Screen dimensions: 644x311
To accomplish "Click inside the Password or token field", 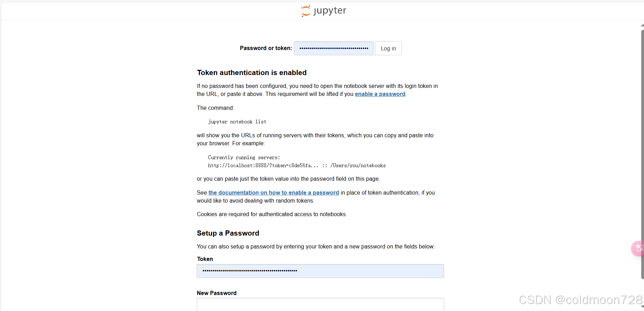I will (333, 48).
